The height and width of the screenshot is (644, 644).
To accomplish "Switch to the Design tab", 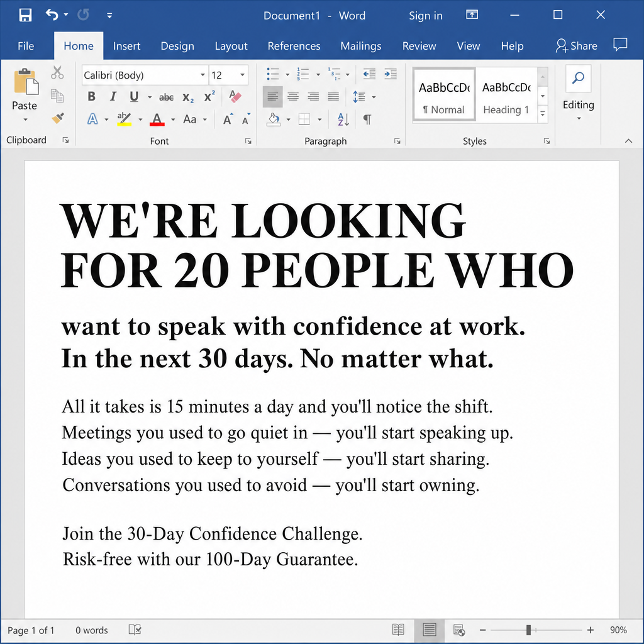I will (177, 45).
